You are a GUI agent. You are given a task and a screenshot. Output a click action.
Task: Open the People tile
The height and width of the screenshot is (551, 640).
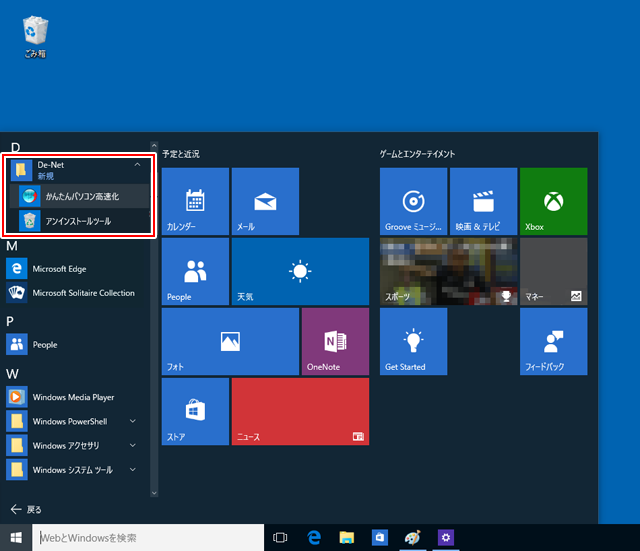[x=195, y=271]
